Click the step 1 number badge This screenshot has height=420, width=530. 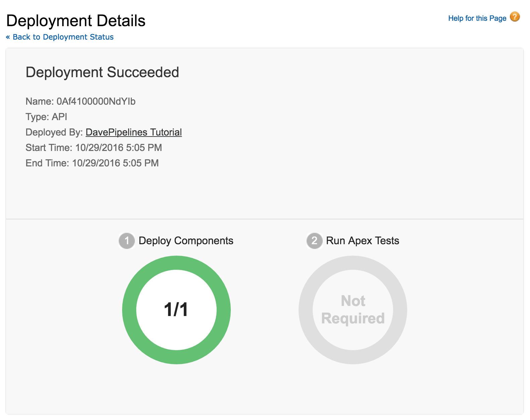(127, 241)
